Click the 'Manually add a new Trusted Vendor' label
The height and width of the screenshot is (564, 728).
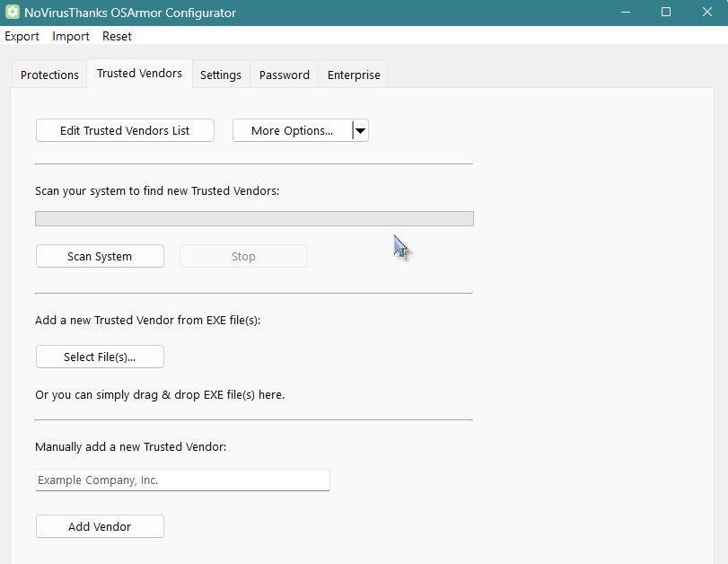130,447
